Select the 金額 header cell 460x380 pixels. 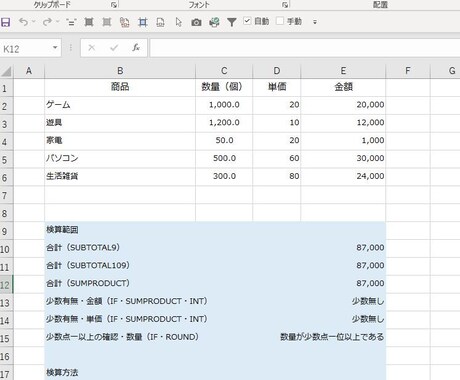point(343,87)
